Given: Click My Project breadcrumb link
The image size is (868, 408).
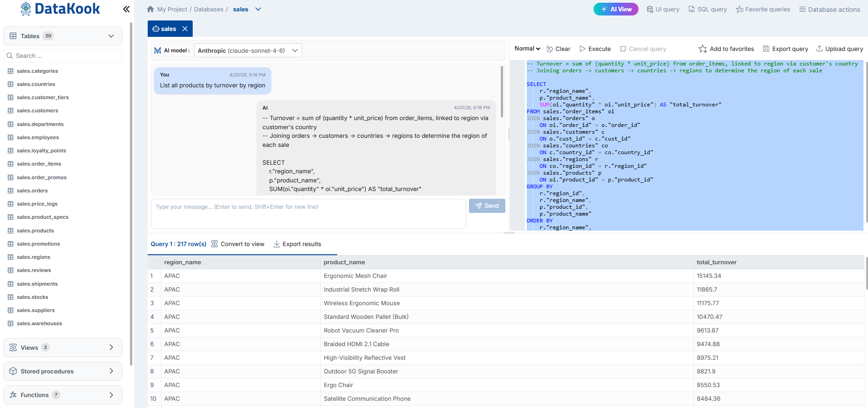Looking at the screenshot, I should click(x=172, y=9).
